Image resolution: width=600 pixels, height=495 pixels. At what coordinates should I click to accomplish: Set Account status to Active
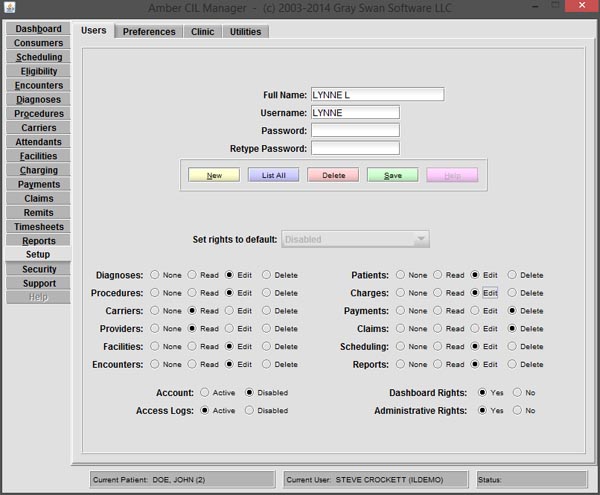point(206,393)
